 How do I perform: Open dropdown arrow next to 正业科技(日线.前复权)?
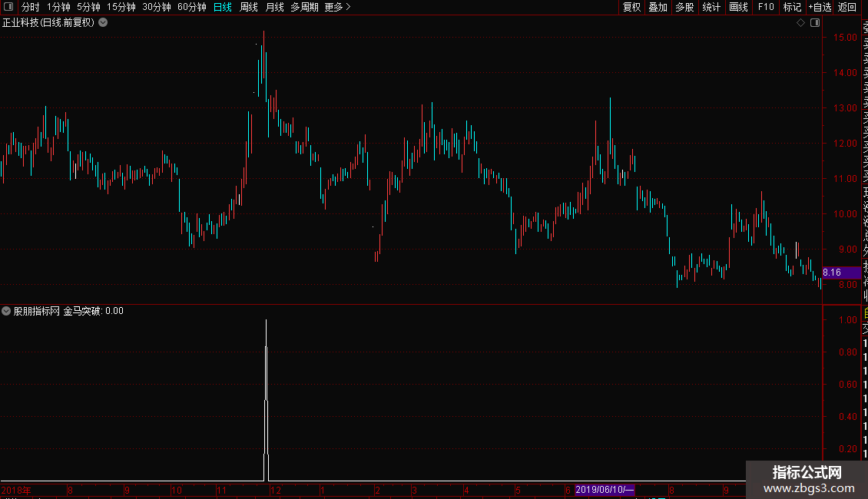[x=103, y=23]
